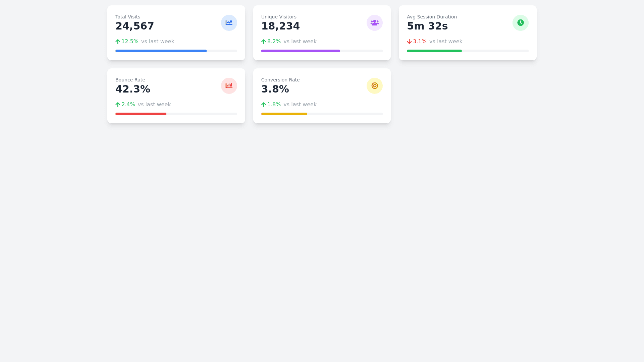This screenshot has width=644, height=362.
Task: Click the 18,234 unique visitors number
Action: pos(280,26)
